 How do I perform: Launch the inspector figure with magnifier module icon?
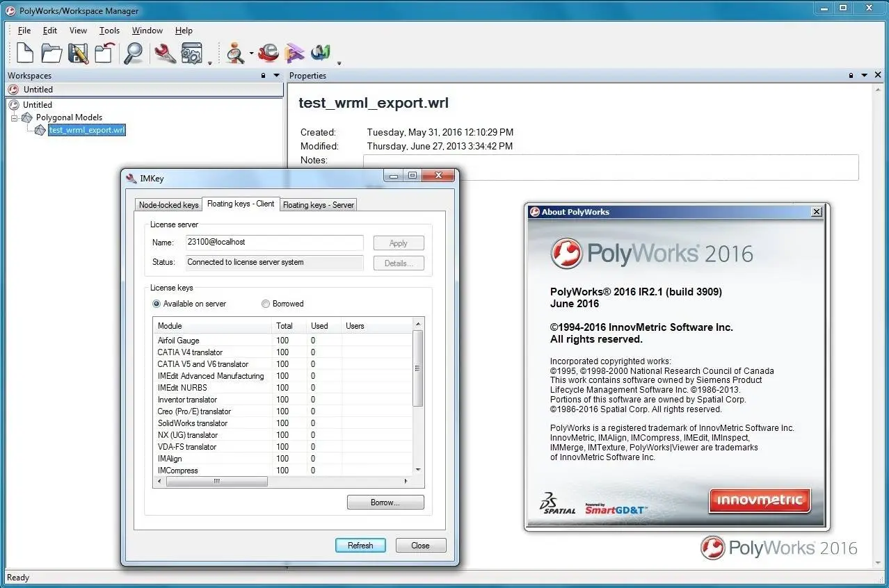click(236, 53)
